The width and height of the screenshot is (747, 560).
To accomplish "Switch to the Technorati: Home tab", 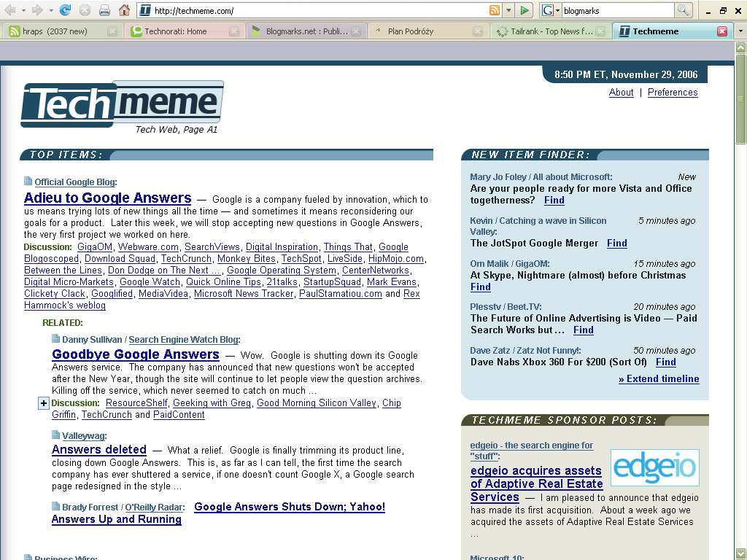I will [x=183, y=31].
